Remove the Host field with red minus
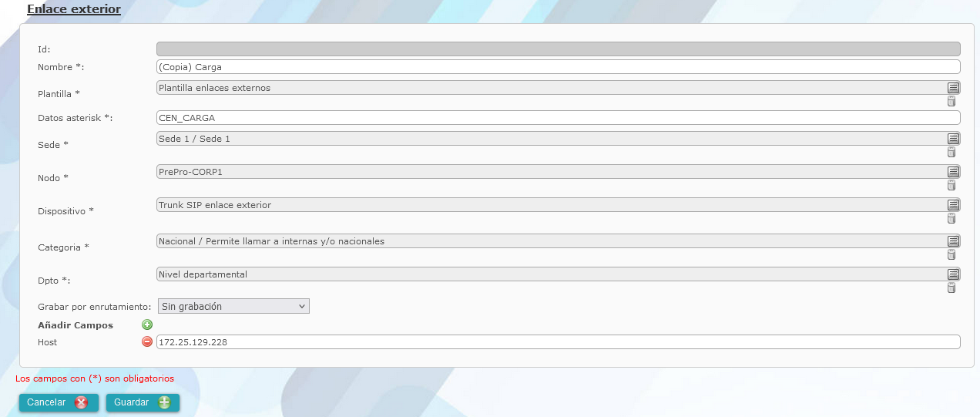 pos(147,341)
